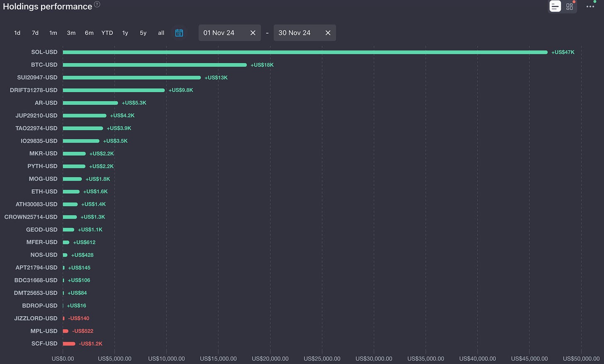Select the 6m time range
This screenshot has height=364, width=604.
click(89, 33)
